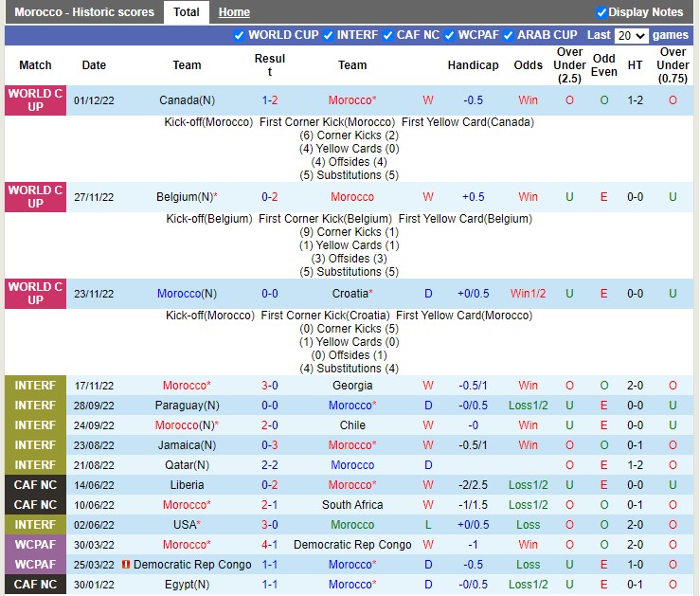Uncheck the CAF NC filter checkbox
700x596 pixels.
coord(388,35)
